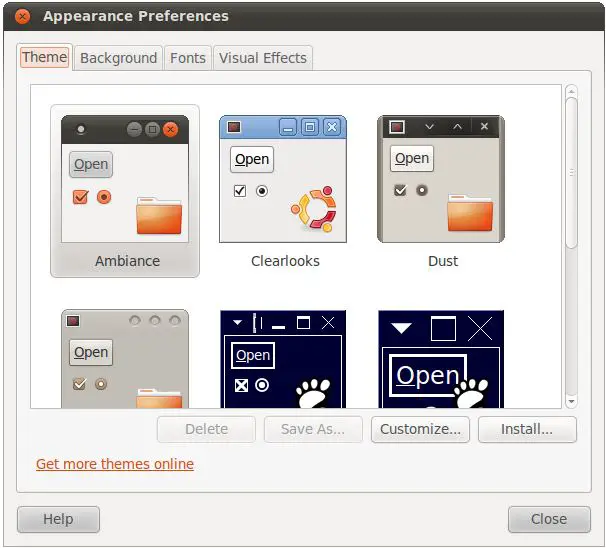Click the Install... button
This screenshot has width=606, height=548.
527,429
